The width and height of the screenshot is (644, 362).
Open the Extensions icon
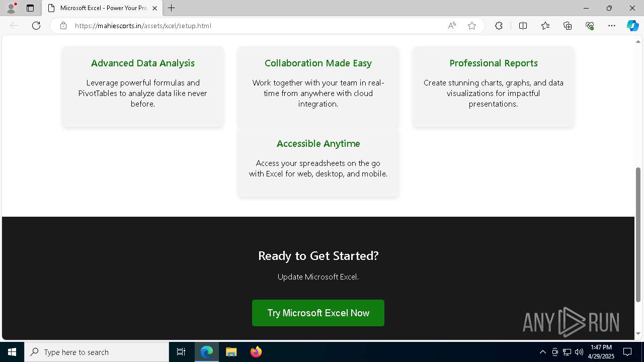point(499,26)
